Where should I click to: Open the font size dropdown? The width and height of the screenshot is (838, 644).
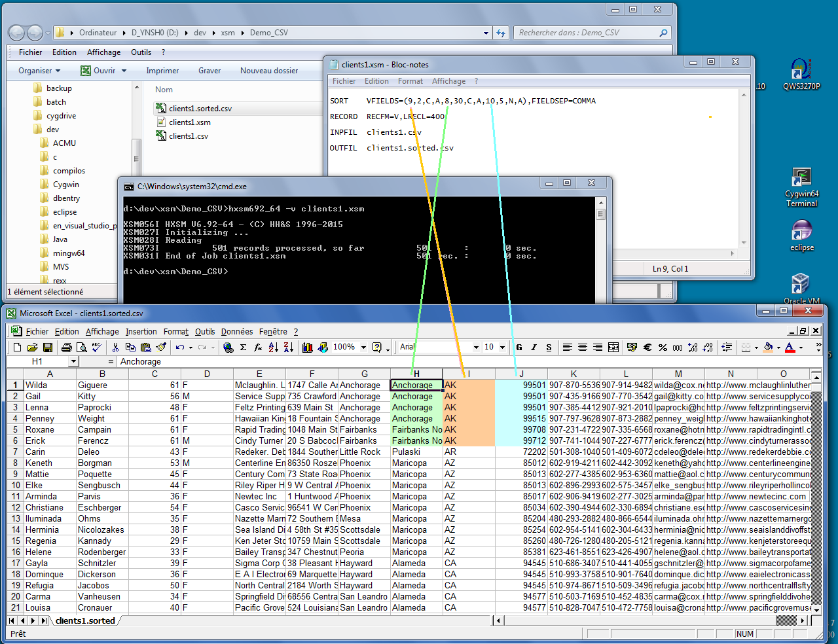(x=502, y=348)
